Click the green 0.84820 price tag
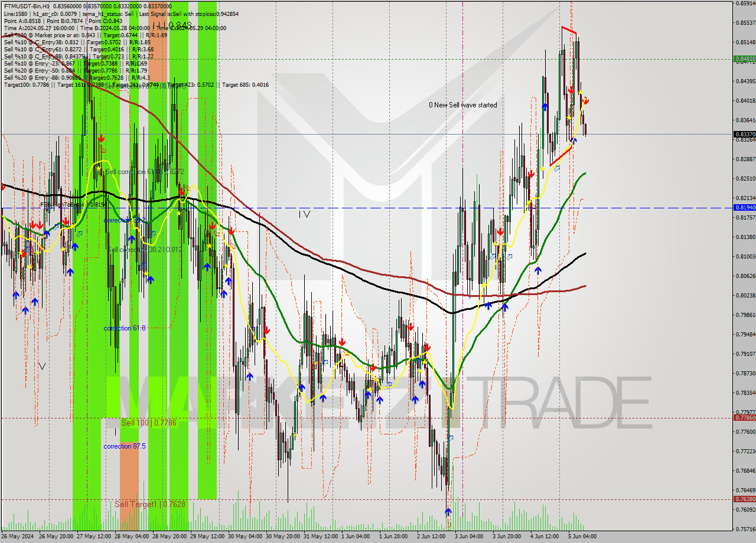 (x=745, y=59)
